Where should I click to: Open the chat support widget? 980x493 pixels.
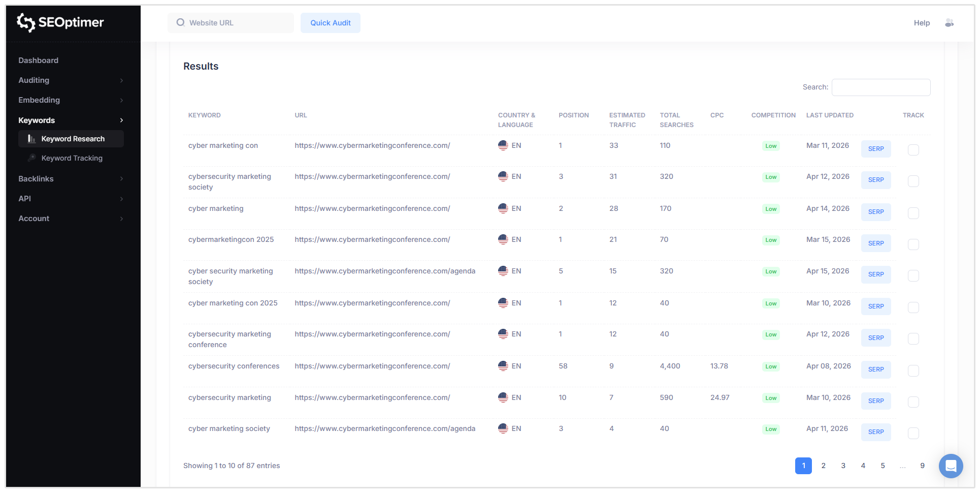click(951, 466)
